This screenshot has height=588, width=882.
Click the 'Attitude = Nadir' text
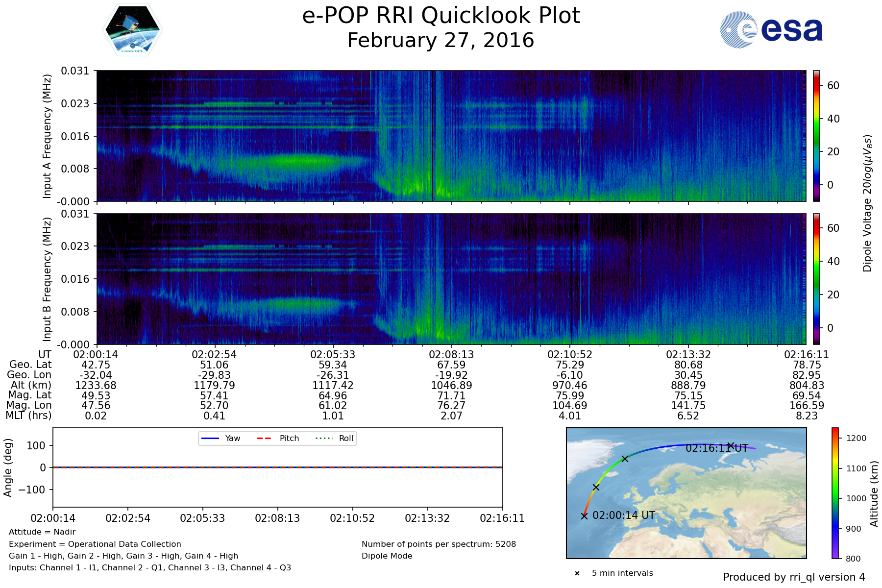42,532
